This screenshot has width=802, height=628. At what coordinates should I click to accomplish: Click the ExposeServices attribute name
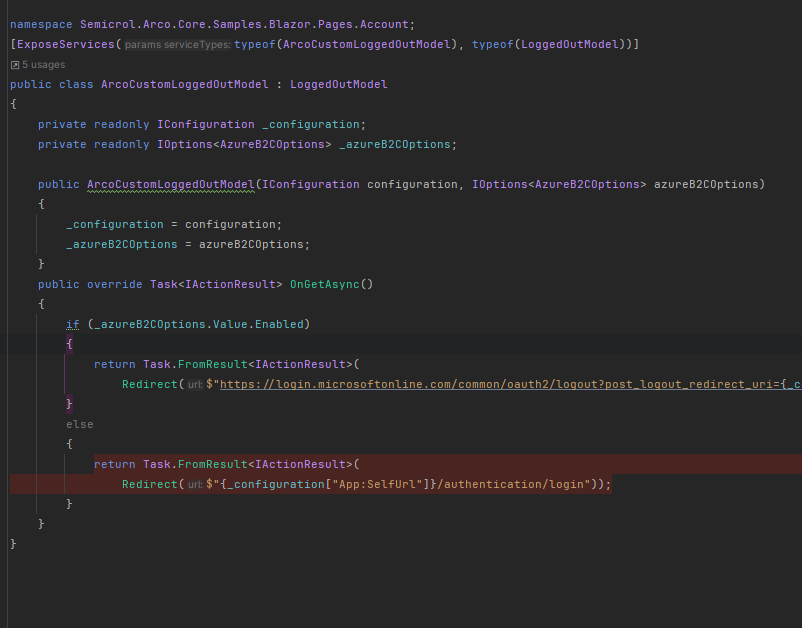coord(66,45)
